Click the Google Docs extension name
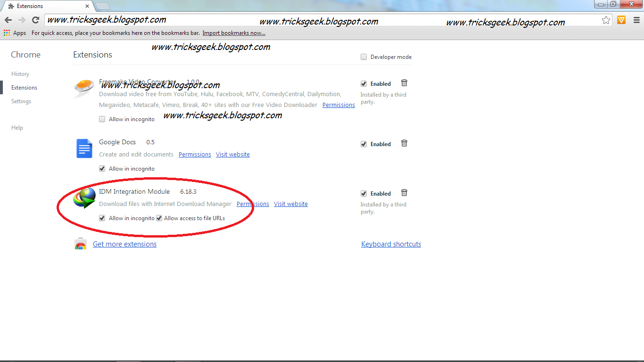The height and width of the screenshot is (362, 644). [x=117, y=142]
